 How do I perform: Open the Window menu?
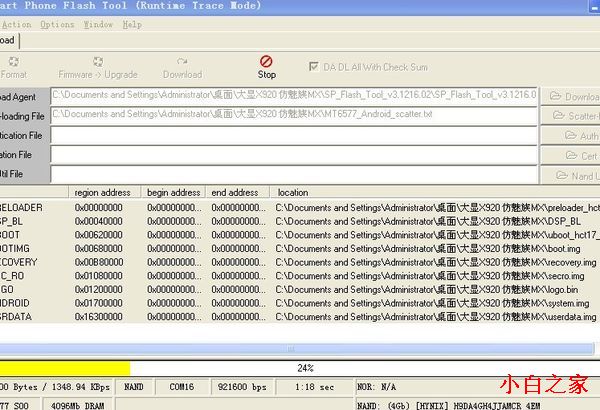pyautogui.click(x=98, y=25)
